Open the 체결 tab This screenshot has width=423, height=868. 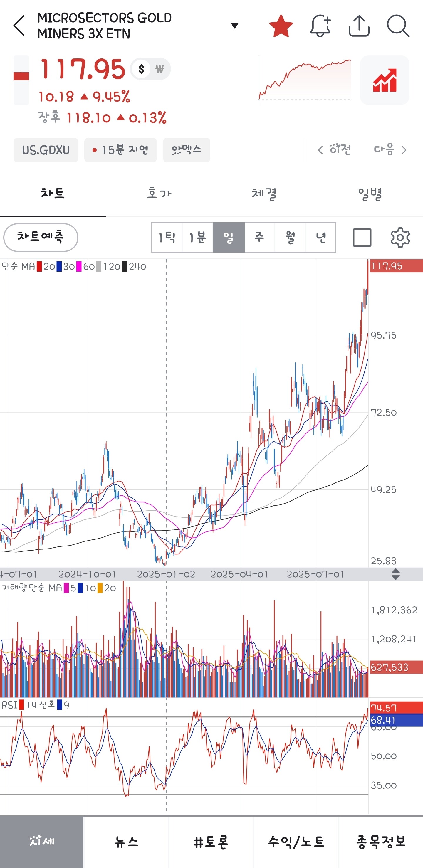coord(264,194)
